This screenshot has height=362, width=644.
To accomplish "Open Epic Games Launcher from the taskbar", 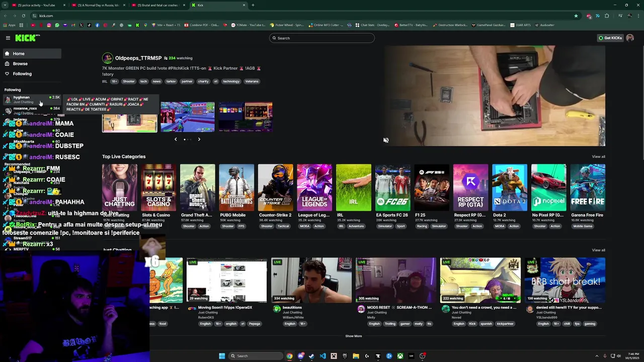I will 345,356.
